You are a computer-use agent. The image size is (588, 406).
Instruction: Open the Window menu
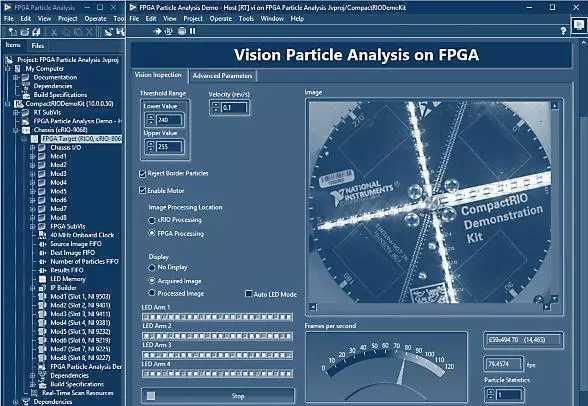coord(272,19)
